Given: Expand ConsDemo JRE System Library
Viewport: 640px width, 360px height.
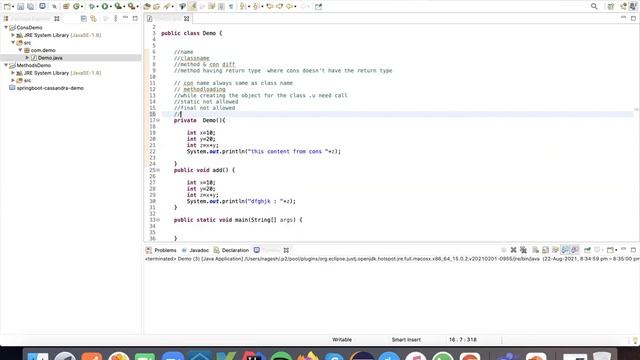Looking at the screenshot, I should (x=13, y=35).
